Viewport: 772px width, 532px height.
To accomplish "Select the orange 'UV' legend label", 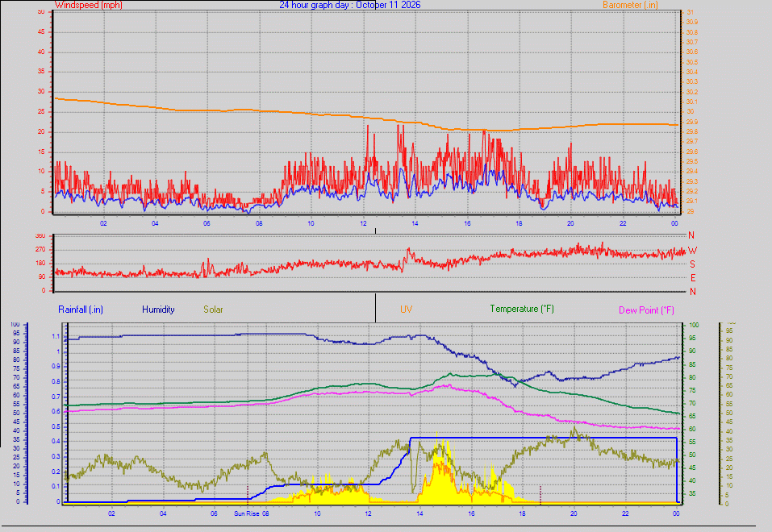I will [x=407, y=309].
